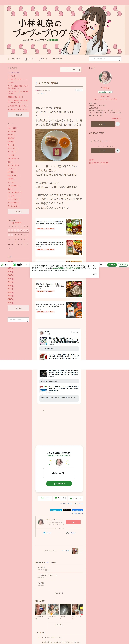
Task: Click 一覧を見る under テーマ list
Action: (x=18, y=211)
